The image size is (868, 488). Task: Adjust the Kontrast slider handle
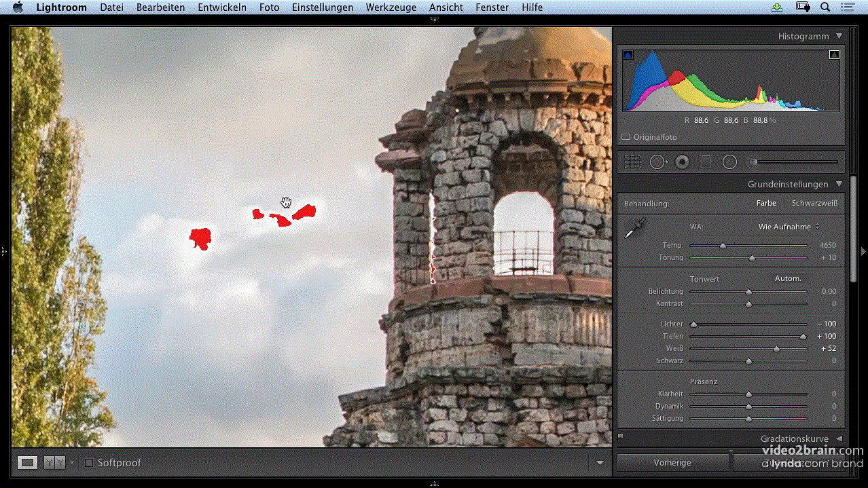(748, 304)
